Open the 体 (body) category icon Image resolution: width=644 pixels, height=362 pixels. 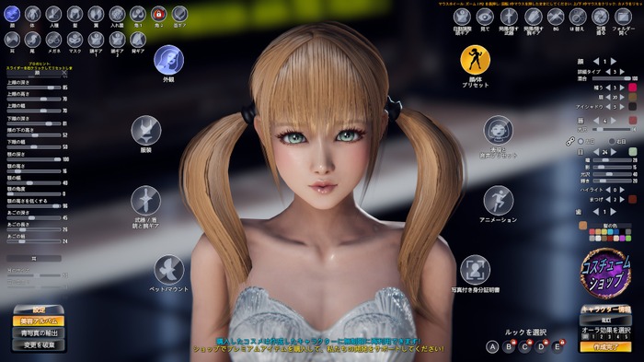click(x=32, y=15)
